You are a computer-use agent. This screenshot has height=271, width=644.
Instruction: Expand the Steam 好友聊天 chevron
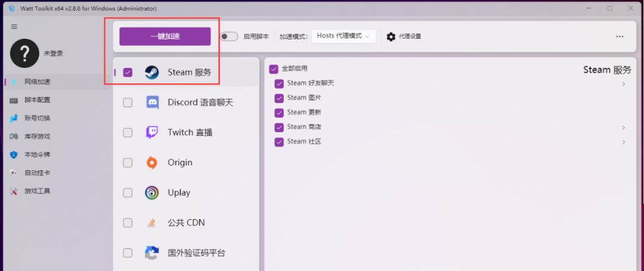[624, 83]
